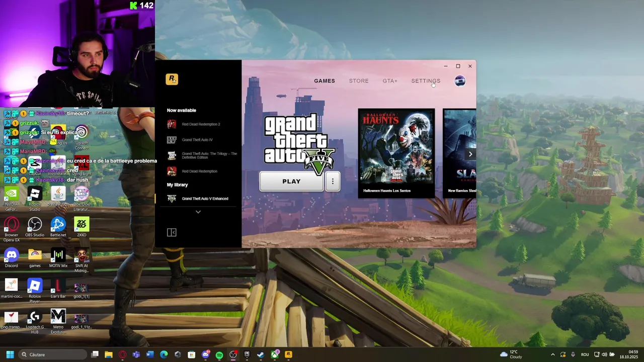This screenshot has height=362, width=644.
Task: Open Epic Games Launcher from the taskbar
Action: pyautogui.click(x=247, y=354)
